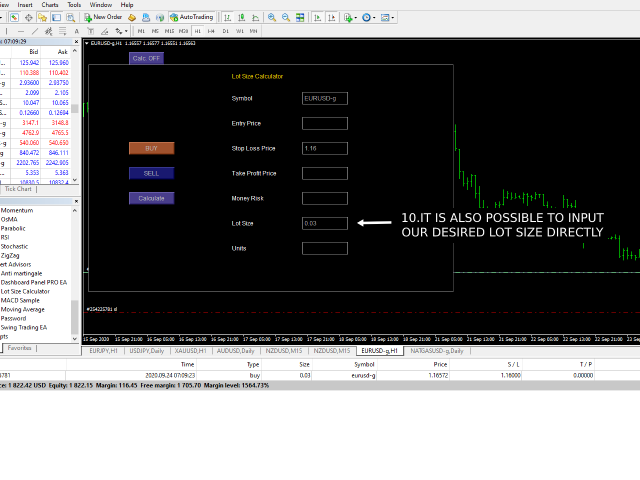Select the text tool 'A'
640x480 pixels.
point(76,31)
